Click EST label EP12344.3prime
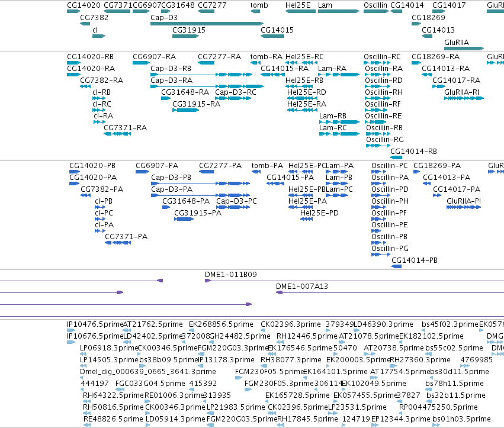The width and height of the screenshot is (504, 428). click(401, 419)
